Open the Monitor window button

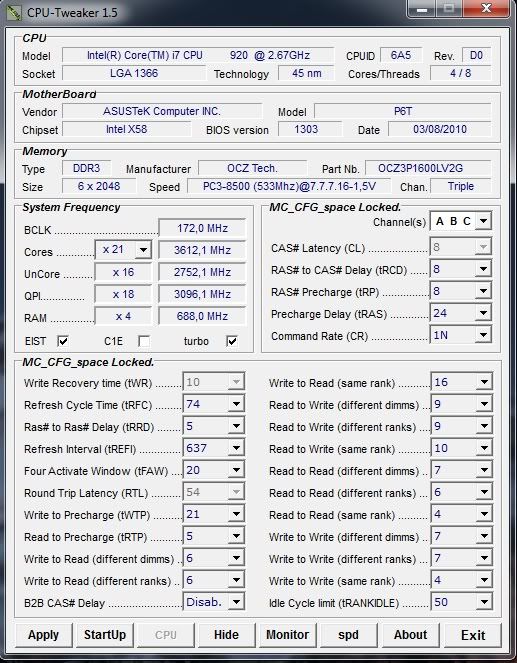(x=287, y=635)
